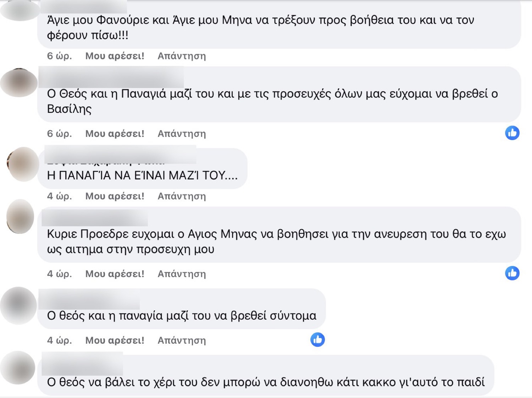532x398 pixels.
Task: Like the 'να βρεθεί σύντομα' comment
Action: coord(115,341)
